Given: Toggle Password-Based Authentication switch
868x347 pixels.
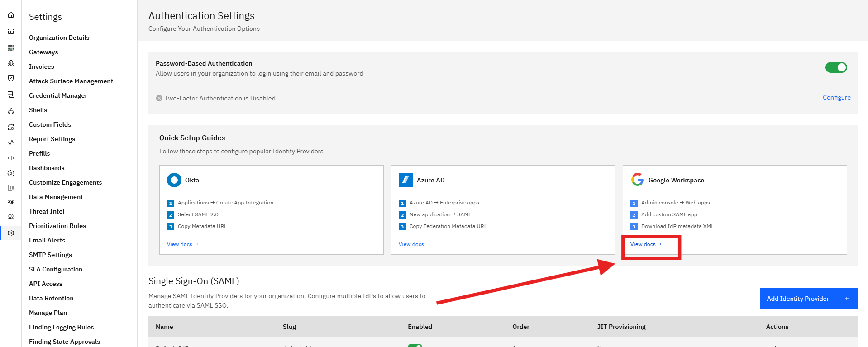Looking at the screenshot, I should [x=836, y=67].
